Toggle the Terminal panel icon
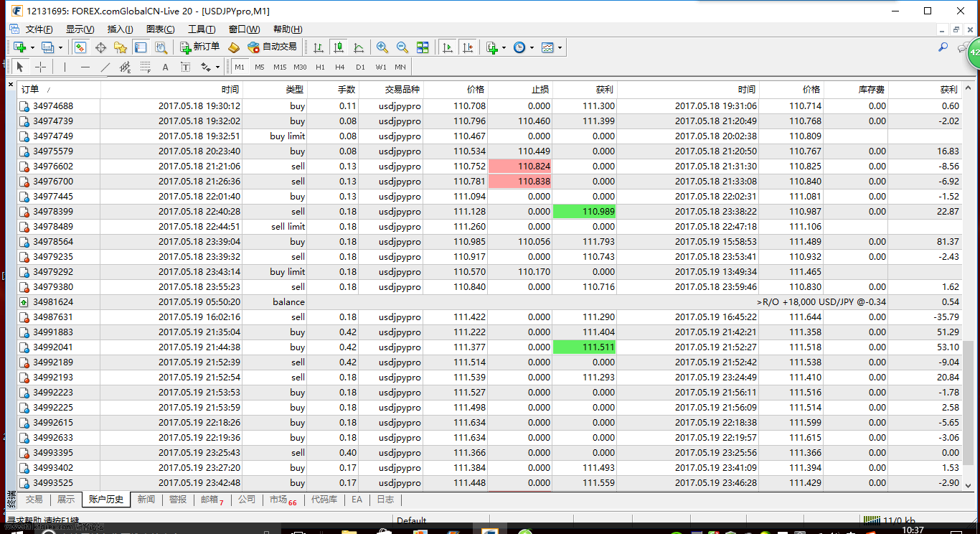The width and height of the screenshot is (980, 534). [141, 47]
